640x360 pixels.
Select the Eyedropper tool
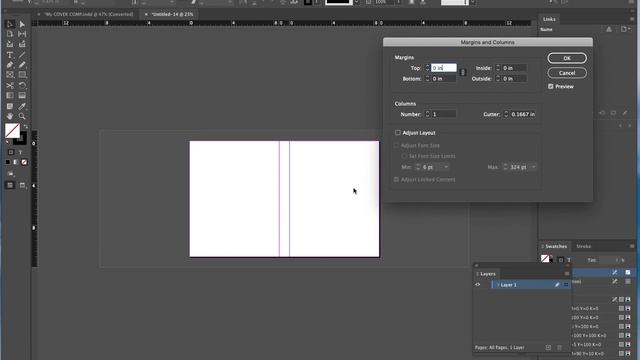click(x=22, y=106)
